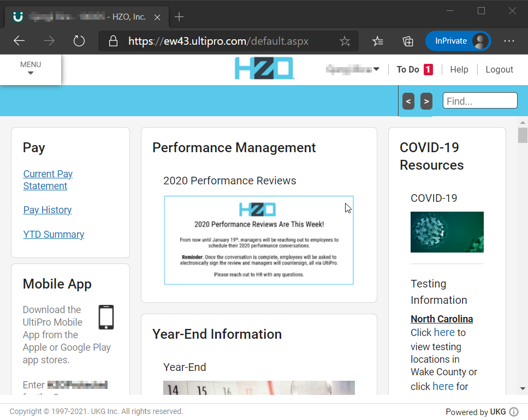528x420 pixels.
Task: Click the COVID-19 virus image
Action: tap(447, 232)
